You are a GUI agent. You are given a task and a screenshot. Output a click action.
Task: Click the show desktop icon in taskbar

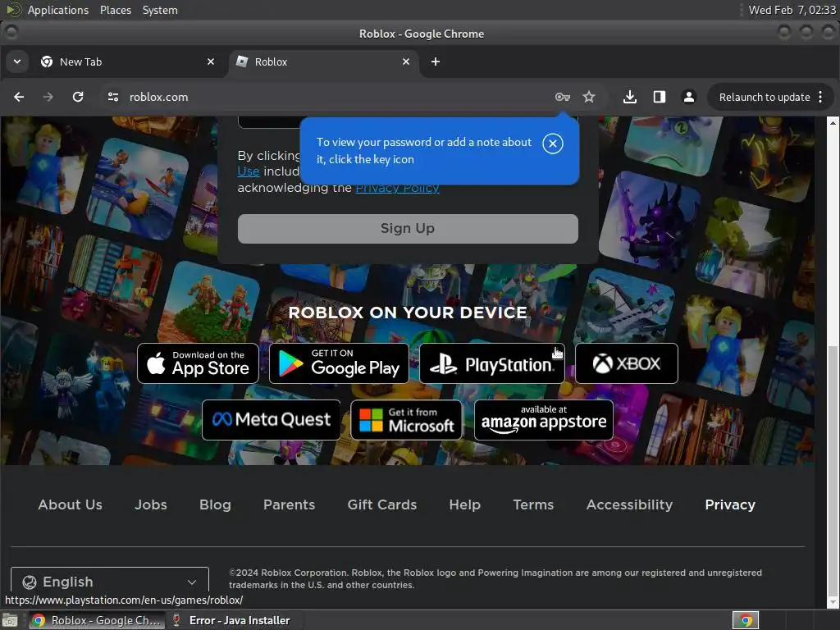point(10,620)
